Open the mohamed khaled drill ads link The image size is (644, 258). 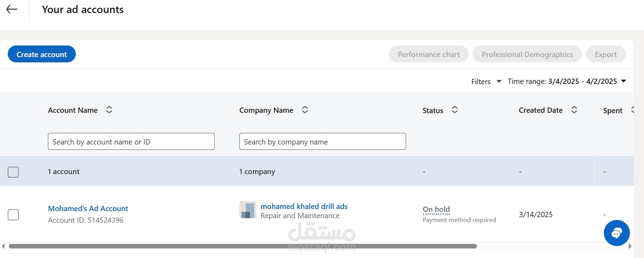304,207
